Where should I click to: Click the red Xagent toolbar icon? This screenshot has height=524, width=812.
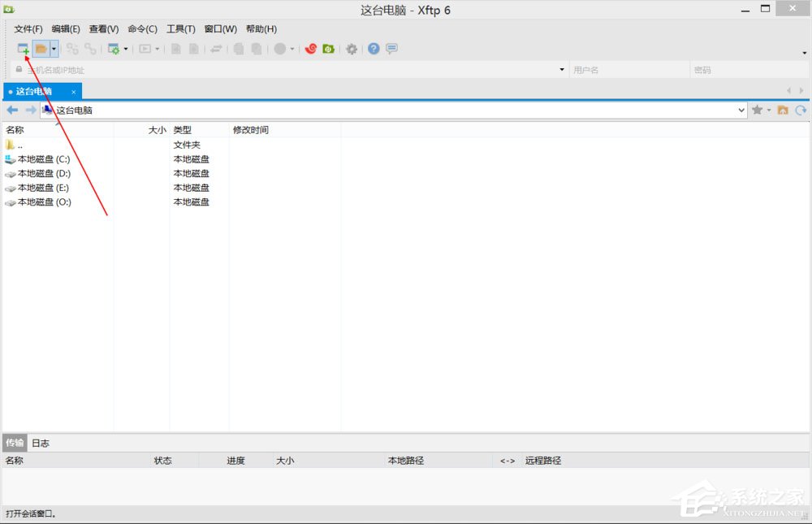(x=311, y=49)
